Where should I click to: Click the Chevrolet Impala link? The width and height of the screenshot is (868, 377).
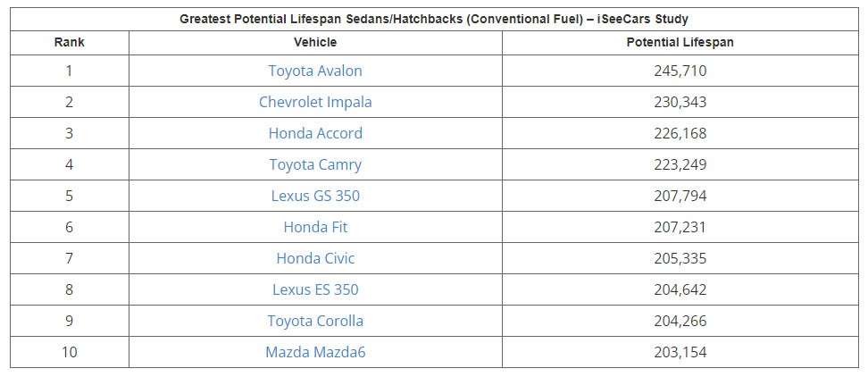pyautogui.click(x=315, y=102)
